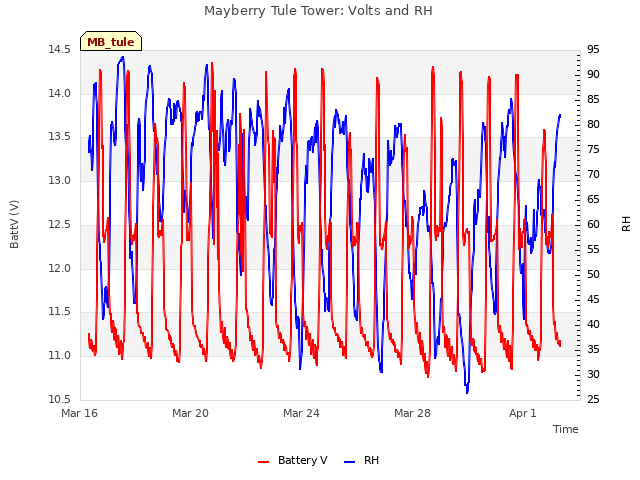Click the RH legend label
The height and width of the screenshot is (480, 640).
tap(371, 460)
